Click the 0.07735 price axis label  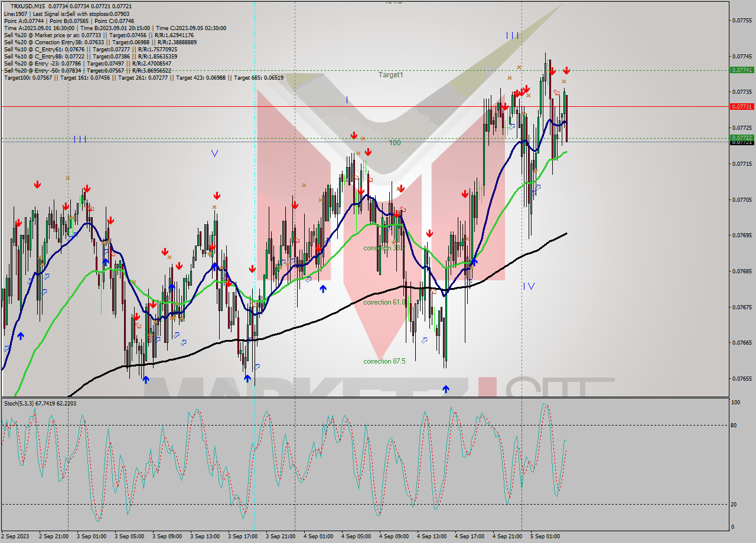coord(741,91)
